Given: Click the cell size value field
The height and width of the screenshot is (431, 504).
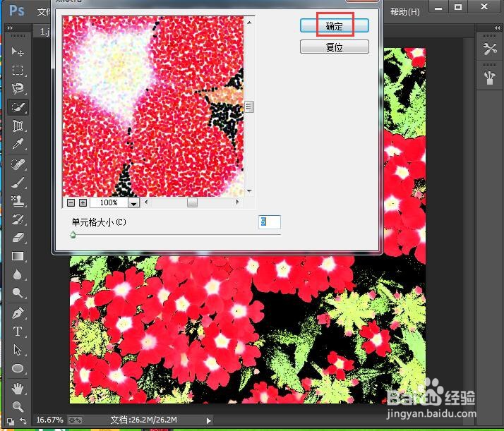Looking at the screenshot, I should (x=270, y=222).
